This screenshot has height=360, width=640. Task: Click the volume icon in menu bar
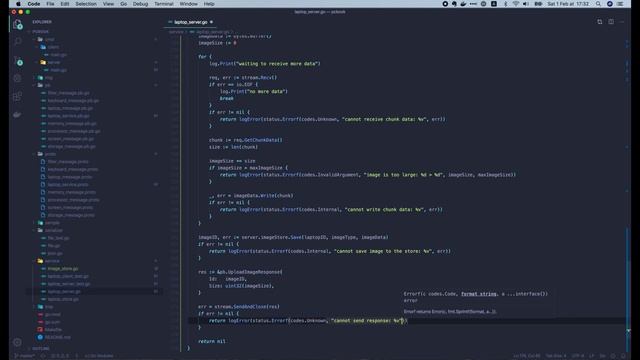(x=526, y=4)
